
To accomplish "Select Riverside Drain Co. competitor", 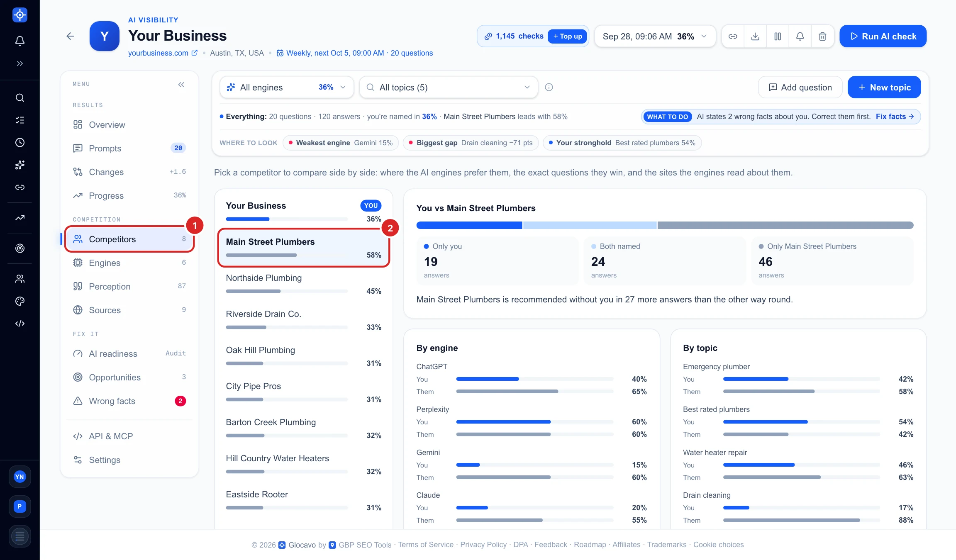I will click(x=304, y=321).
